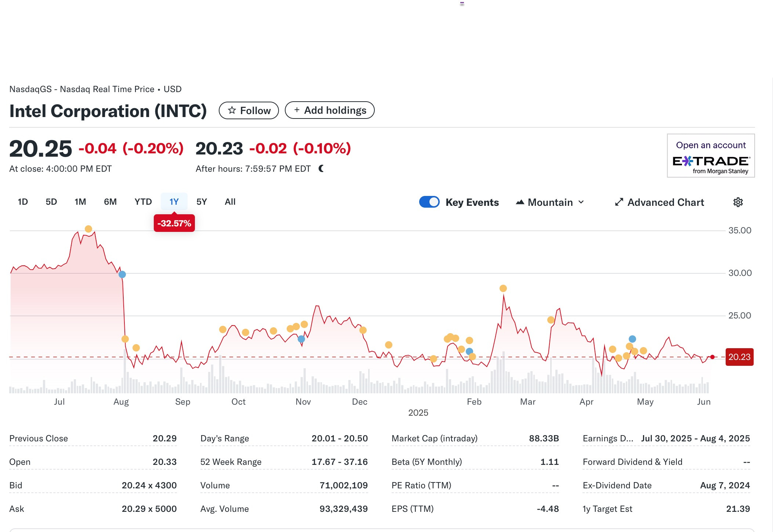773x532 pixels.
Task: Click the after-hours moon icon
Action: [x=321, y=168]
